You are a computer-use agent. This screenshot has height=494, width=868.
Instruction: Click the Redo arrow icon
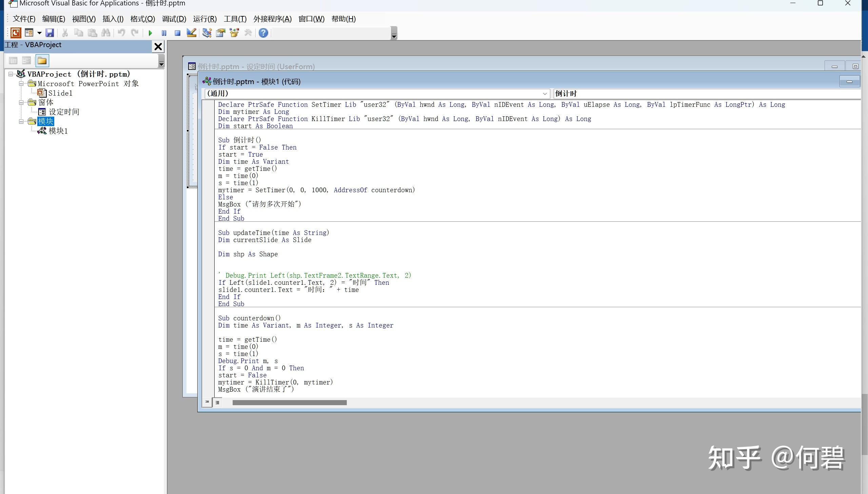click(x=135, y=33)
